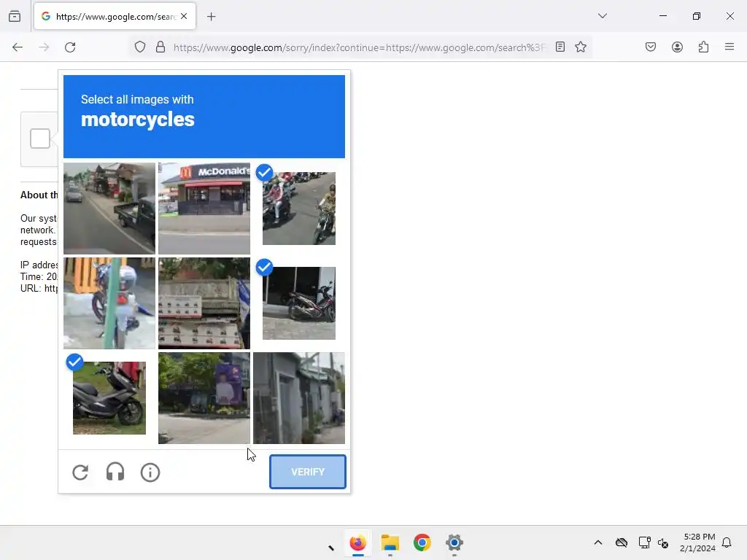747x560 pixels.
Task: Select the tile with purple billboard
Action: 204,397
